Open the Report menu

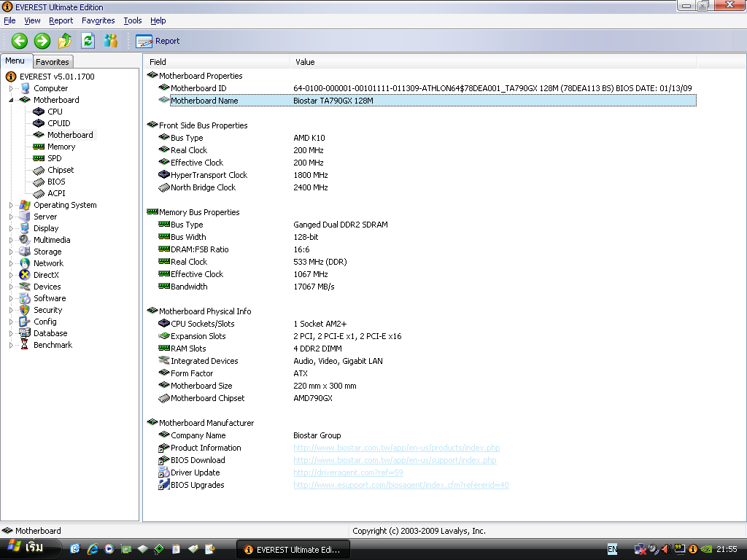[x=61, y=20]
